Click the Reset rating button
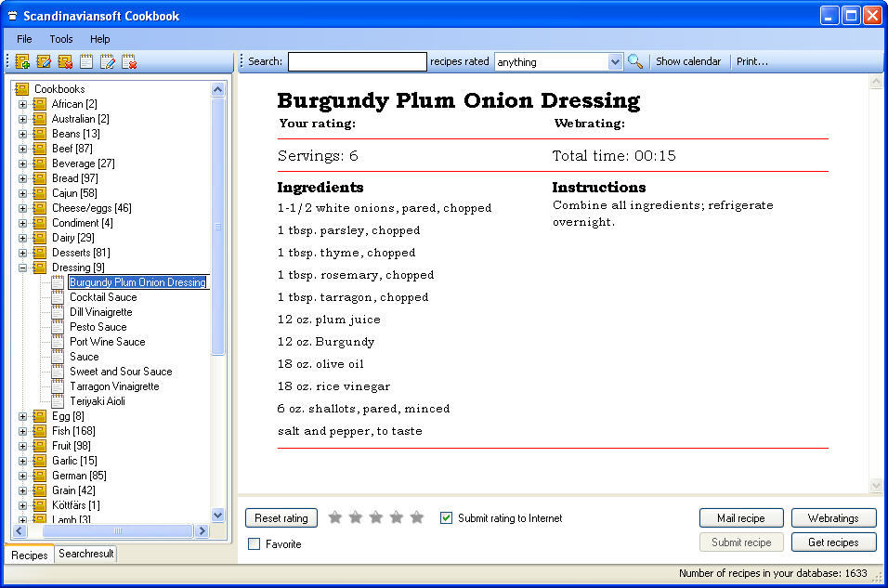The height and width of the screenshot is (588, 888). [x=281, y=517]
